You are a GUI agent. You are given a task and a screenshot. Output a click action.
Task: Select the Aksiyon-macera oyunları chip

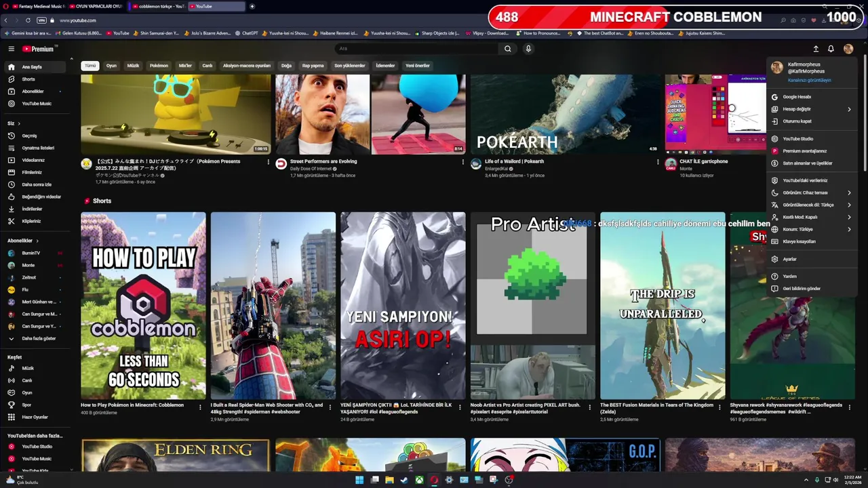[x=247, y=66]
